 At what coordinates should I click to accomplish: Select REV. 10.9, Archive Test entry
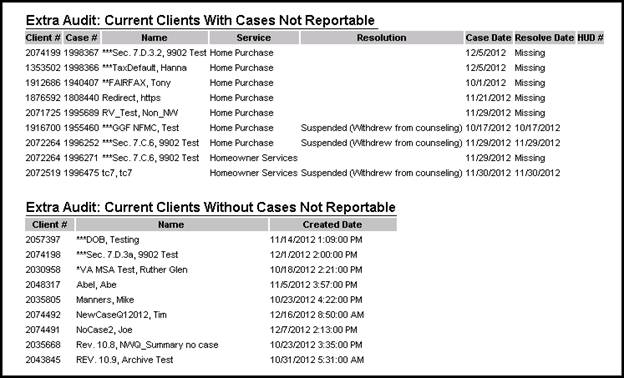(125, 360)
